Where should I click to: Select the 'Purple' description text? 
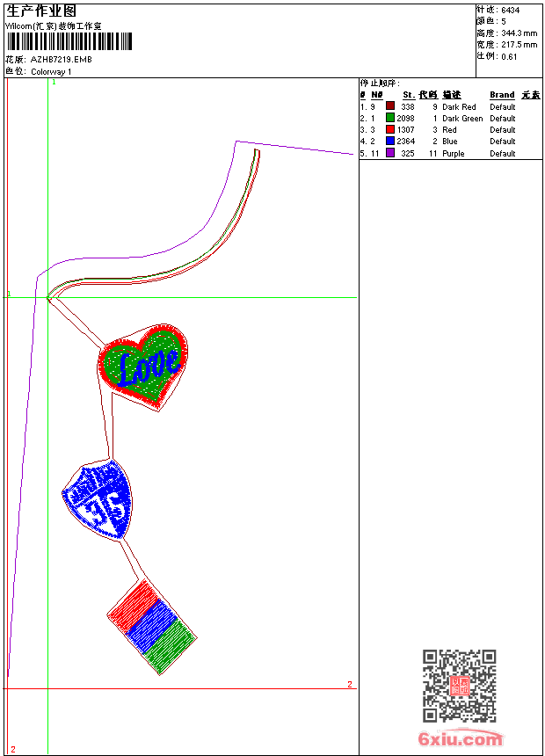point(454,154)
